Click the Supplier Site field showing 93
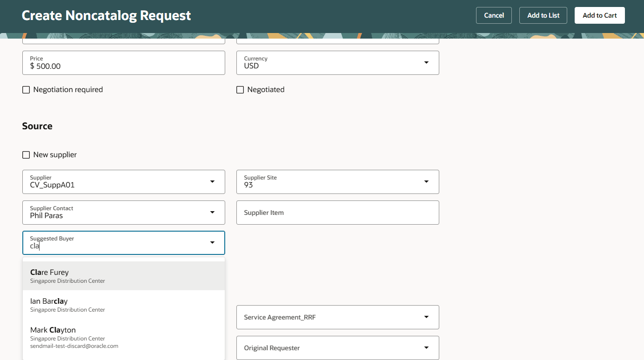 tap(326, 184)
